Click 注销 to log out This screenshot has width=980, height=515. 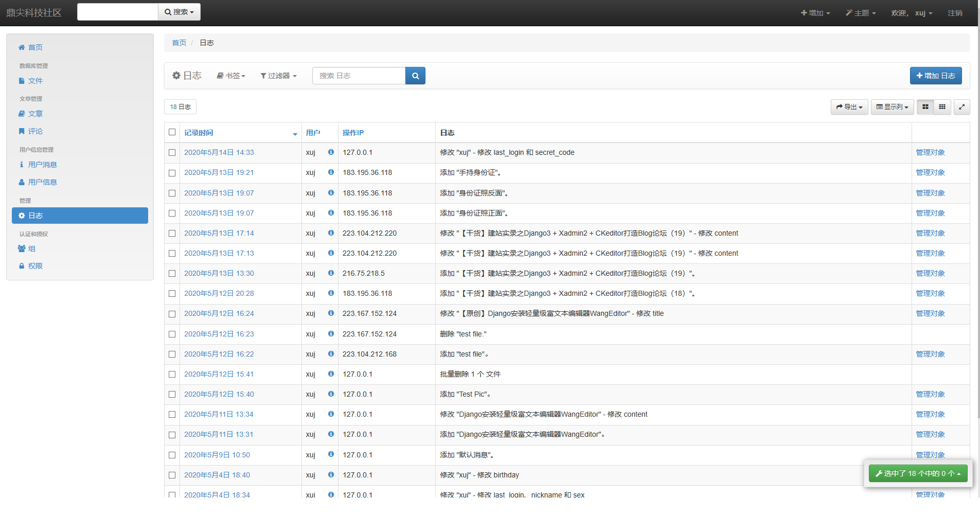955,13
